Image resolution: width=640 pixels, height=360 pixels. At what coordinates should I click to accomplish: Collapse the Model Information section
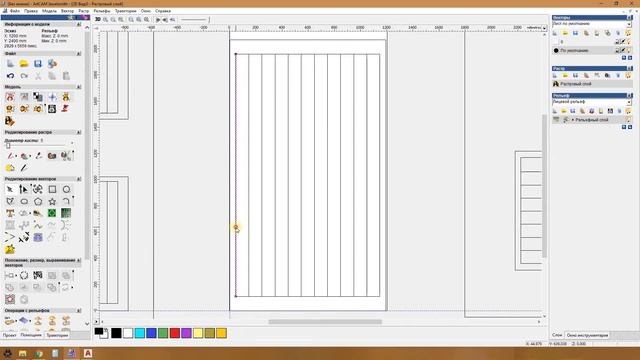click(79, 24)
